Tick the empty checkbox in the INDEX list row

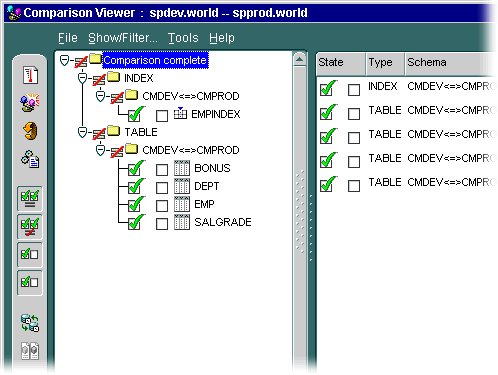tap(354, 90)
